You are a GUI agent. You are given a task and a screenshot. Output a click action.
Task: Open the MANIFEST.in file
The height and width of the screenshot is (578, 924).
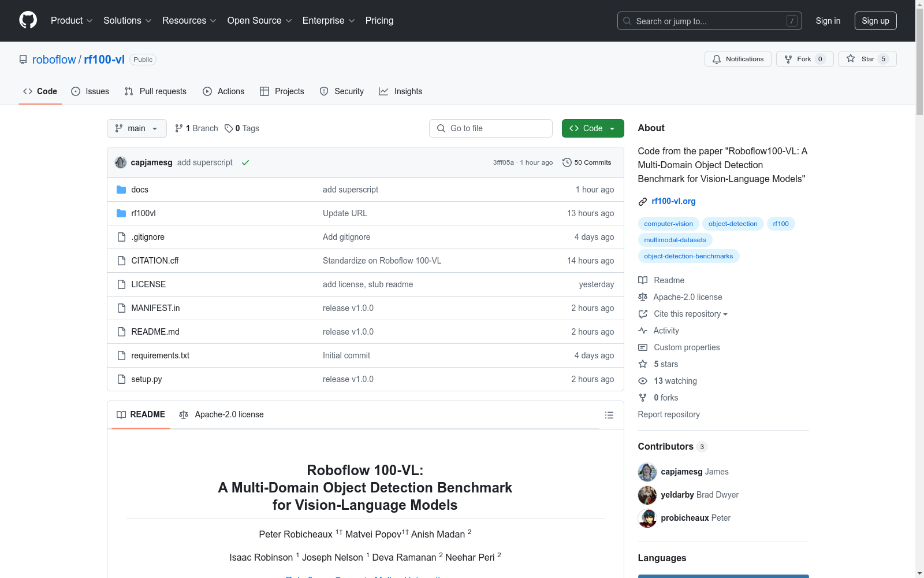(155, 308)
